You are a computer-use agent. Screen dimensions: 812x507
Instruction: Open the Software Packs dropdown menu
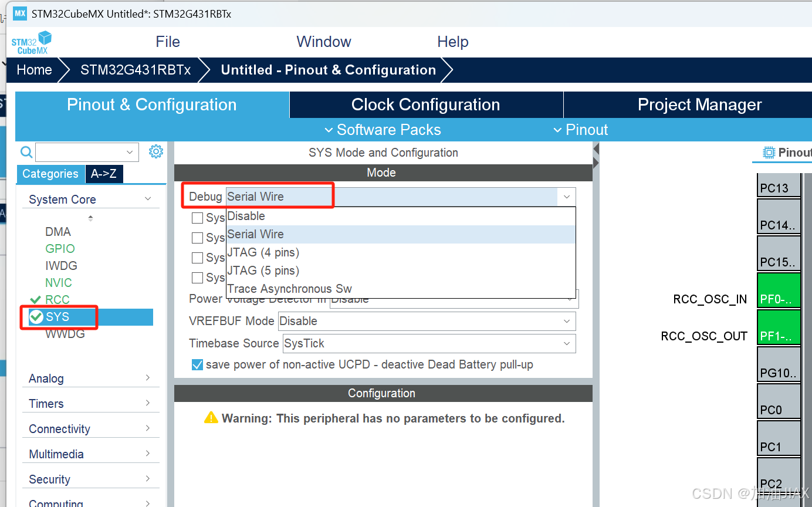coord(383,130)
